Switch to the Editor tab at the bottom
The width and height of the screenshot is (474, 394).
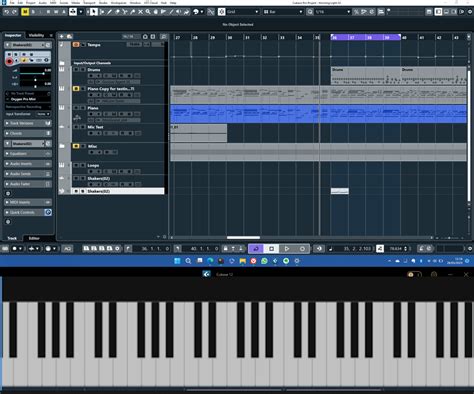coord(34,238)
